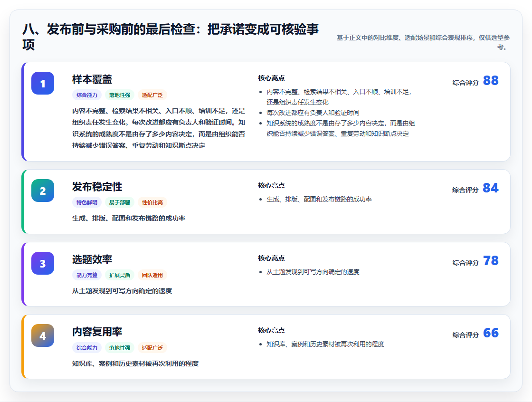Click bullet 每次改进都应有负责人和验证时间
The width and height of the screenshot is (532, 402).
[x=313, y=113]
